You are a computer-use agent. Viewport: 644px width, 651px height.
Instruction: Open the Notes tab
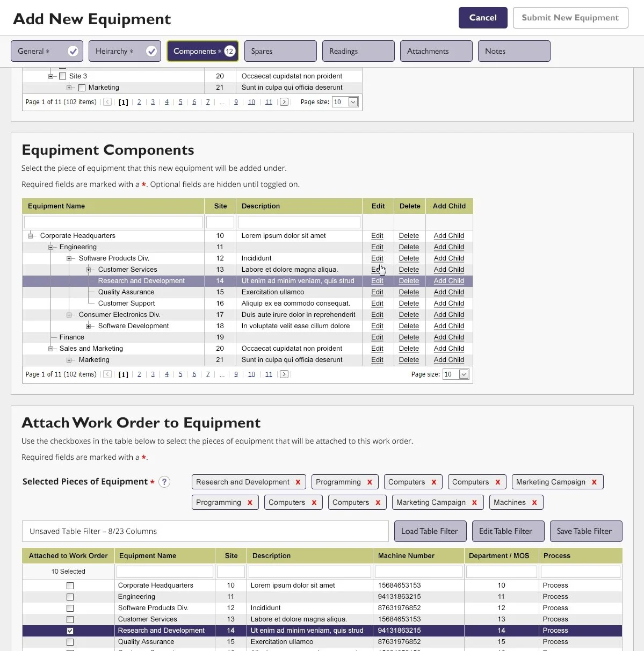coord(514,51)
